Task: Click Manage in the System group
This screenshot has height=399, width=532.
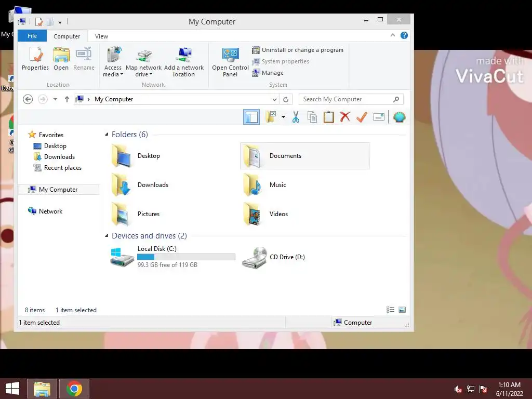Action: (x=268, y=73)
